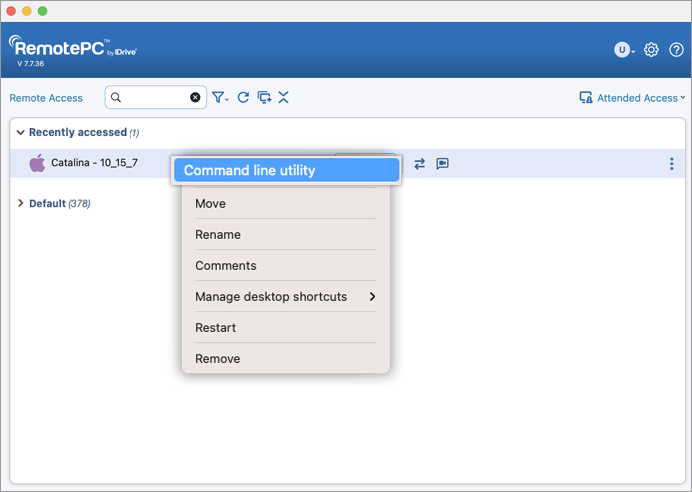The image size is (692, 492).
Task: Open the help question mark icon
Action: point(676,50)
